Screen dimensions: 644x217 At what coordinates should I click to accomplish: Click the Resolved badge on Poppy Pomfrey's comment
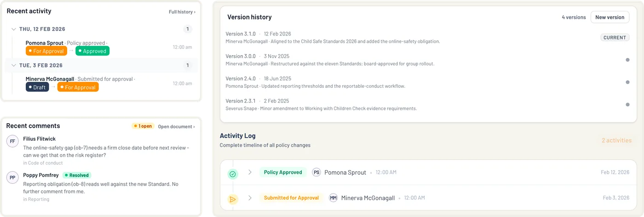[77, 175]
